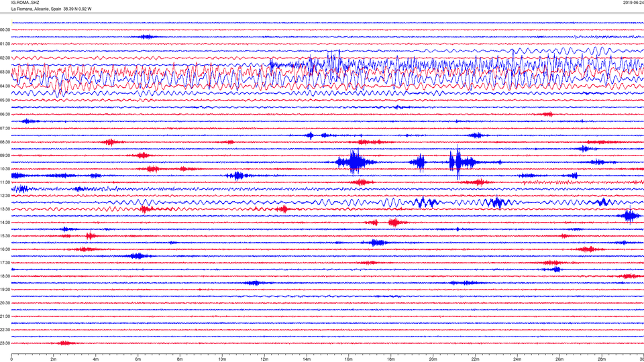
Task: Click the 18m tick label on the axis
Action: 391,359
